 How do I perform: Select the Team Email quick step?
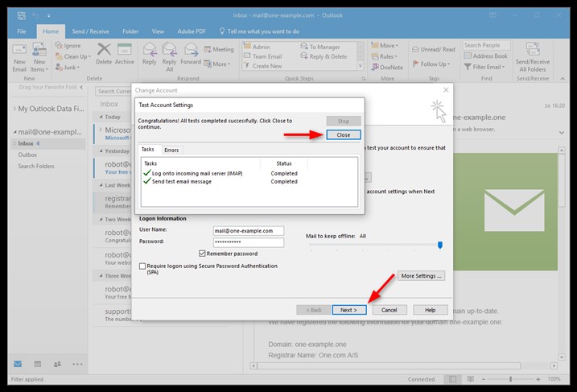[262, 56]
